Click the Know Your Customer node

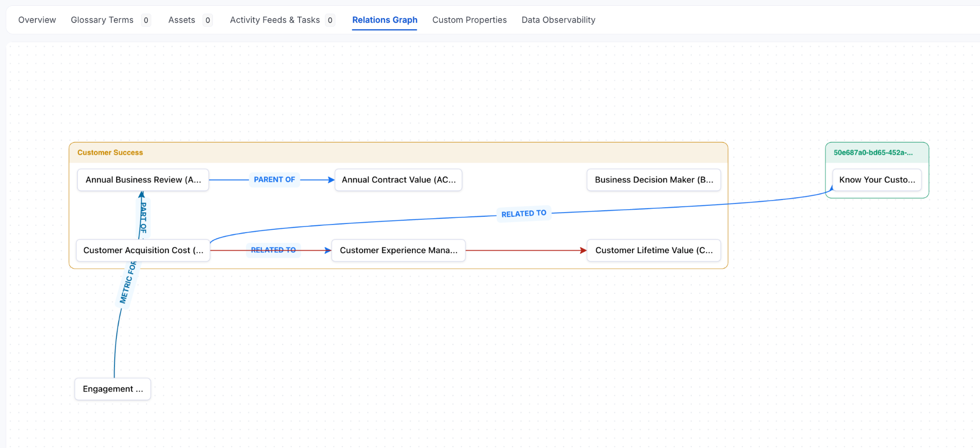(x=877, y=180)
